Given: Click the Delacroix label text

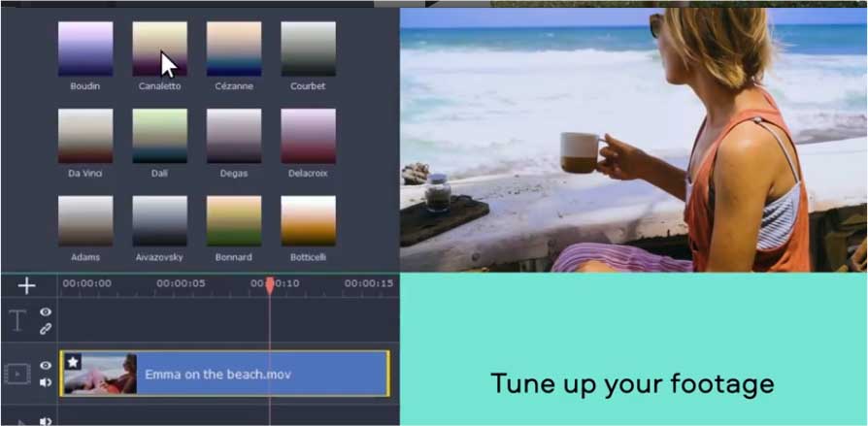Looking at the screenshot, I should 308,173.
